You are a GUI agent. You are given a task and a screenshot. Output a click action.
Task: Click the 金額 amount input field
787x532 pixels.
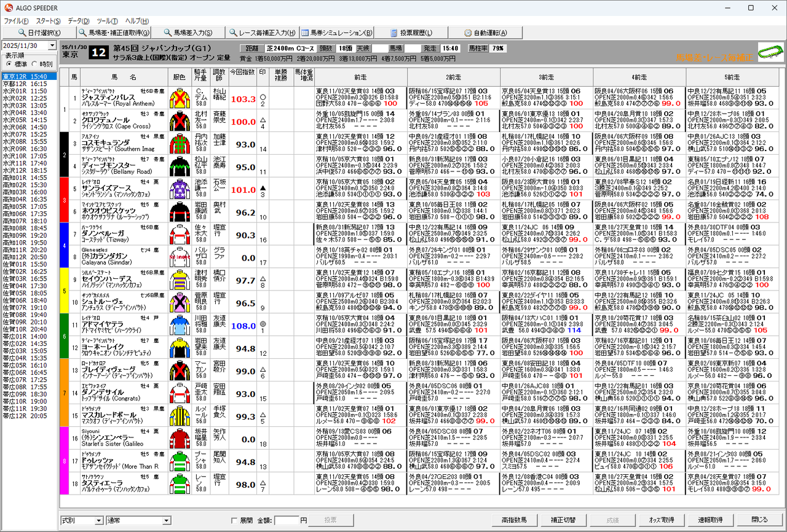[x=287, y=520]
